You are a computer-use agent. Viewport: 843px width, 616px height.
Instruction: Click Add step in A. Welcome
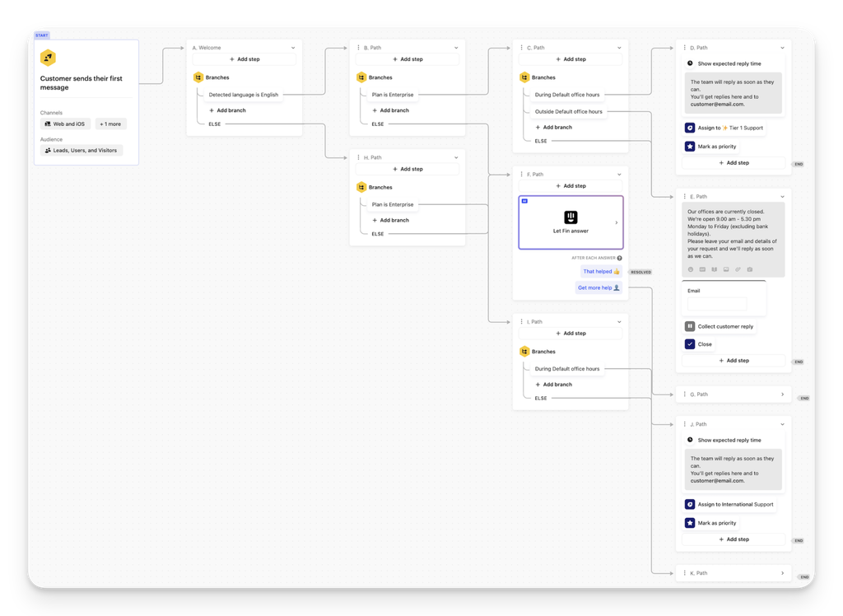tap(245, 59)
